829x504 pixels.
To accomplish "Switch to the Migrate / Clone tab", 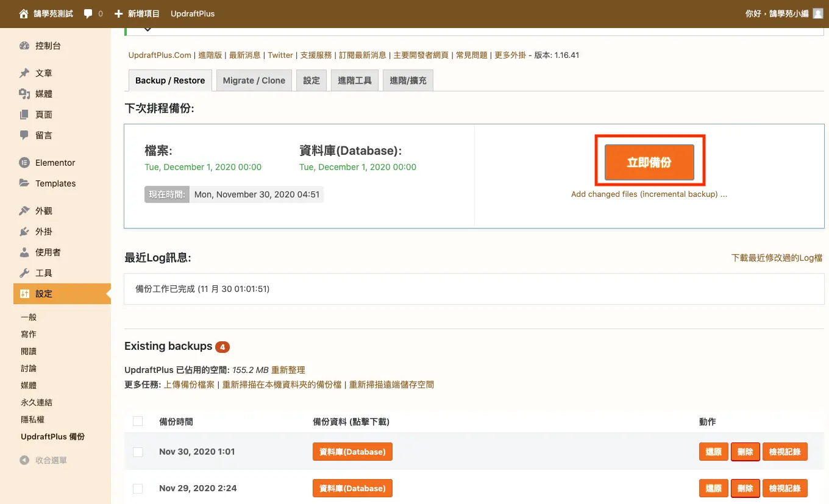I will (x=254, y=80).
